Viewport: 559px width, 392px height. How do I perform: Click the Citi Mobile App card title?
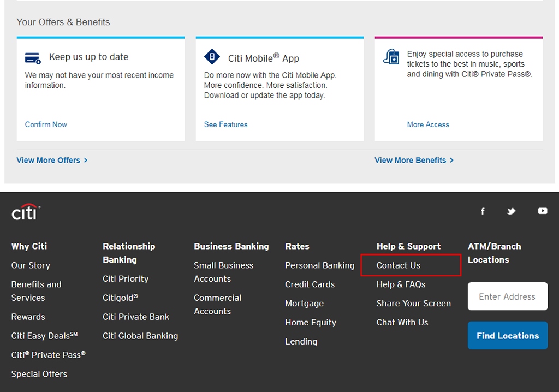[264, 58]
